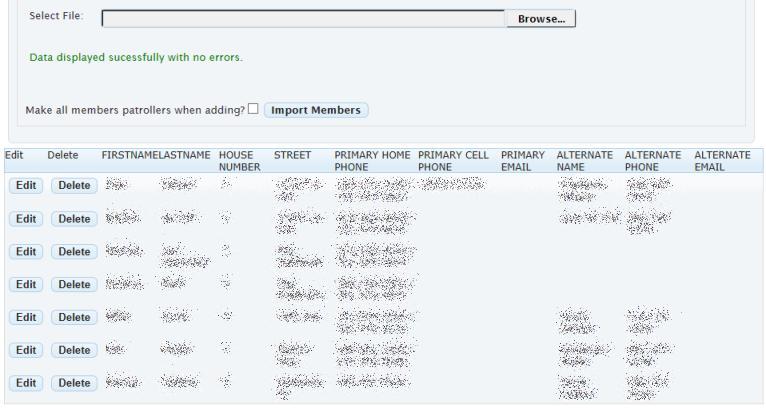Image resolution: width=766 pixels, height=409 pixels.
Task: Delete the first member row
Action: (72, 186)
